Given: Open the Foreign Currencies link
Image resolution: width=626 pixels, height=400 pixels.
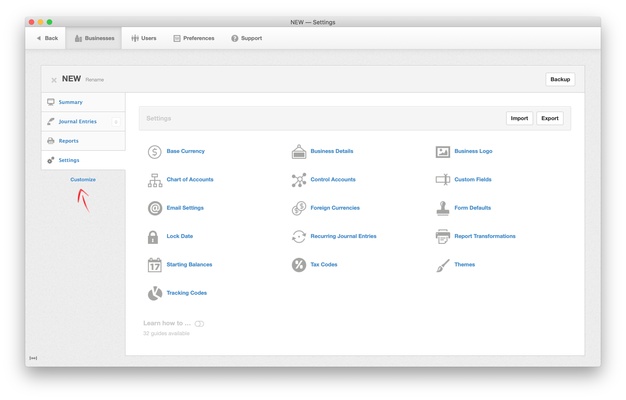Looking at the screenshot, I should coord(335,208).
